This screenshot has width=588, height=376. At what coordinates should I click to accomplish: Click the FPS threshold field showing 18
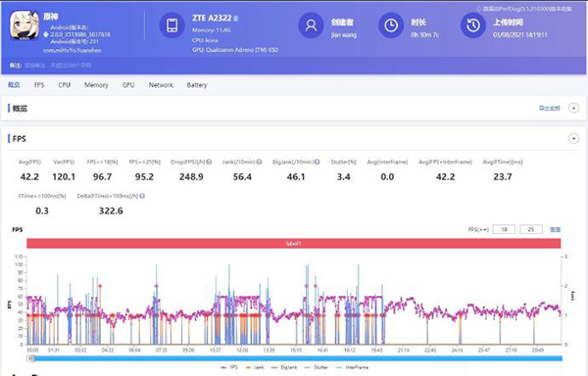504,229
